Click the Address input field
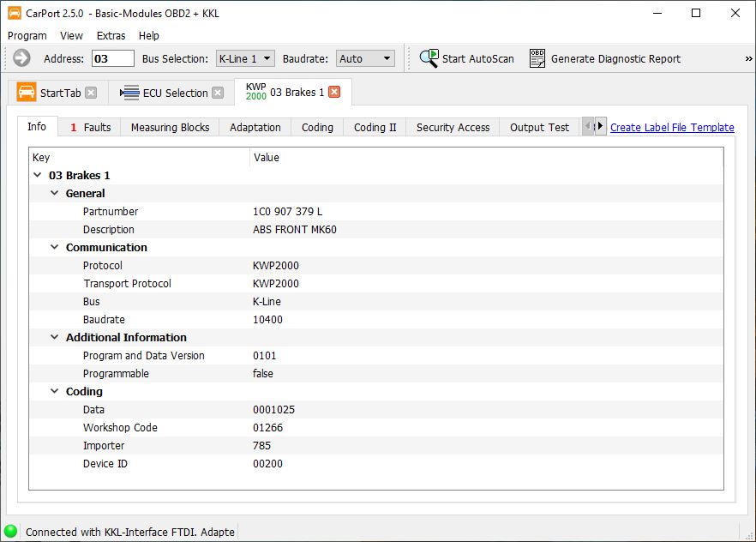756x542 pixels. pos(113,58)
